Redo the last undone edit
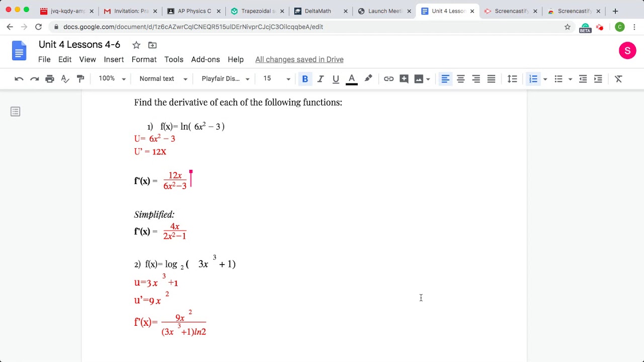The width and height of the screenshot is (644, 362). [34, 79]
